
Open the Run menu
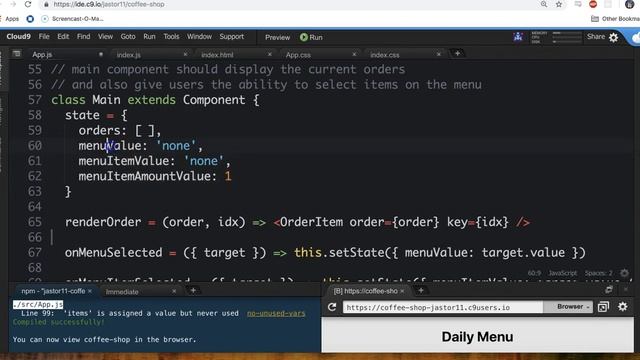[149, 37]
